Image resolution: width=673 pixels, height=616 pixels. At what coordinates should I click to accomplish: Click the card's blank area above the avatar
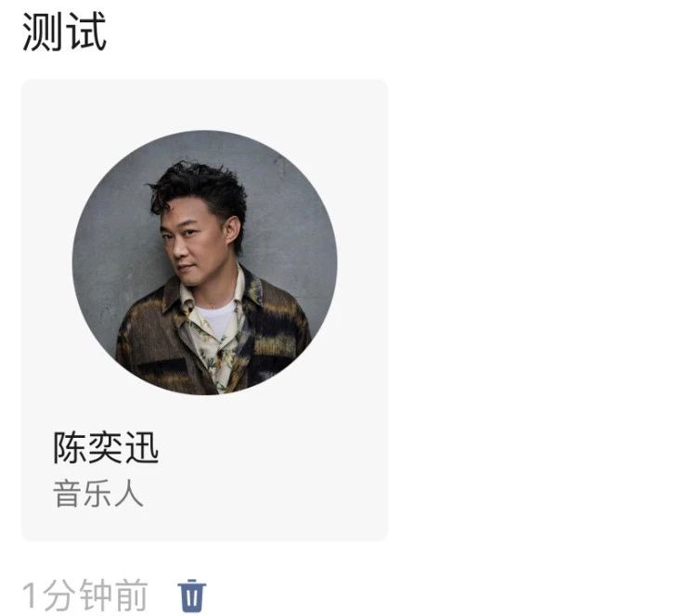pos(204,104)
